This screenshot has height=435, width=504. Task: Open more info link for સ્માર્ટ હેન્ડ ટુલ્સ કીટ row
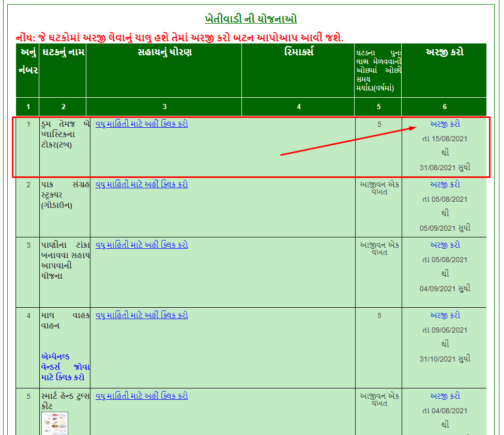[142, 396]
